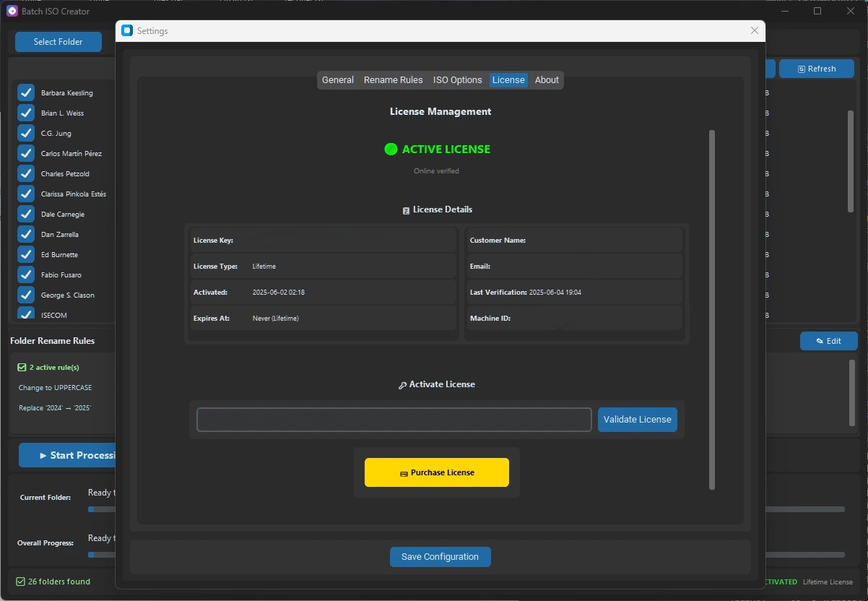Viewport: 868px width, 601px height.
Task: Uncheck the Charles Petzold folder
Action: pyautogui.click(x=26, y=173)
